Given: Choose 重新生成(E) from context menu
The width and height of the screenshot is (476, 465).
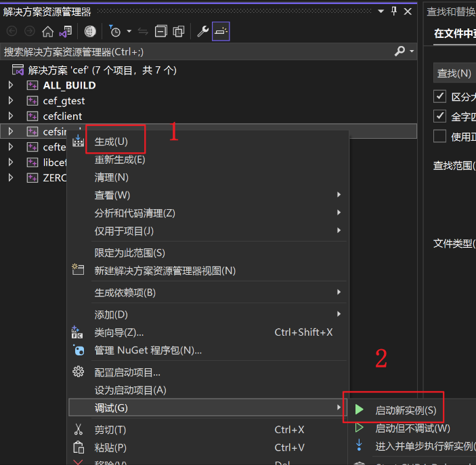Looking at the screenshot, I should pyautogui.click(x=120, y=160).
